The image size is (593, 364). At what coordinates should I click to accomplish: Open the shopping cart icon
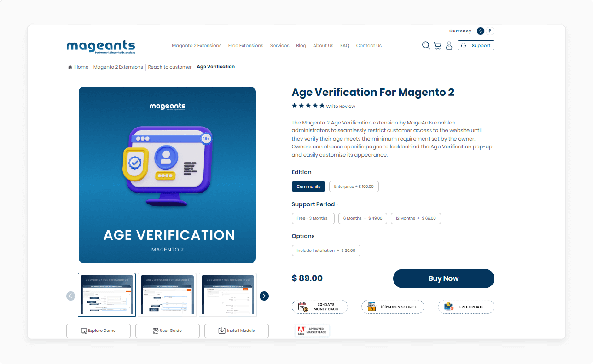pyautogui.click(x=437, y=45)
